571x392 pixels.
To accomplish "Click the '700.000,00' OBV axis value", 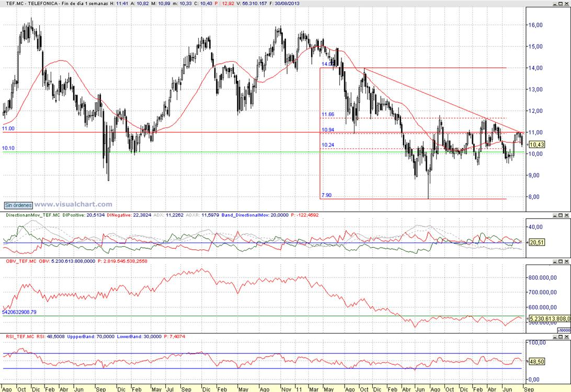I will (543, 292).
